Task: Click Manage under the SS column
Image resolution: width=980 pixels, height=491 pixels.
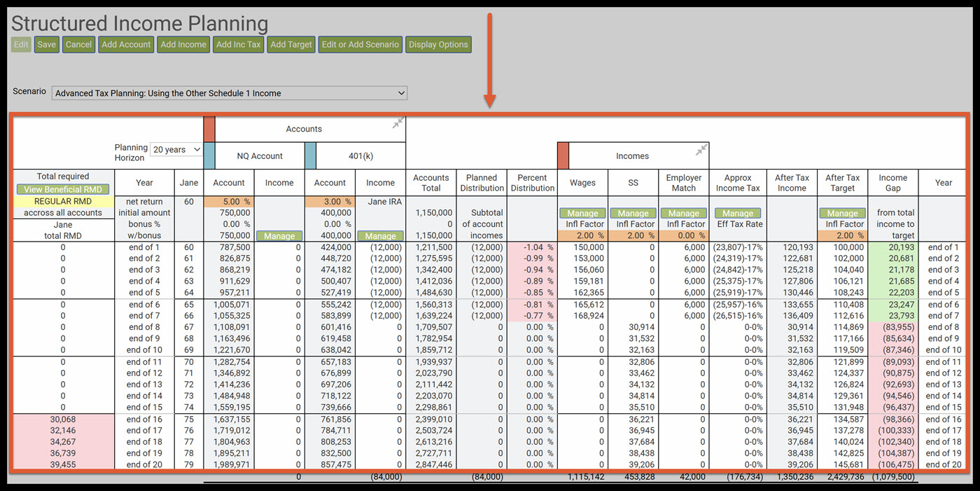Action: click(633, 213)
